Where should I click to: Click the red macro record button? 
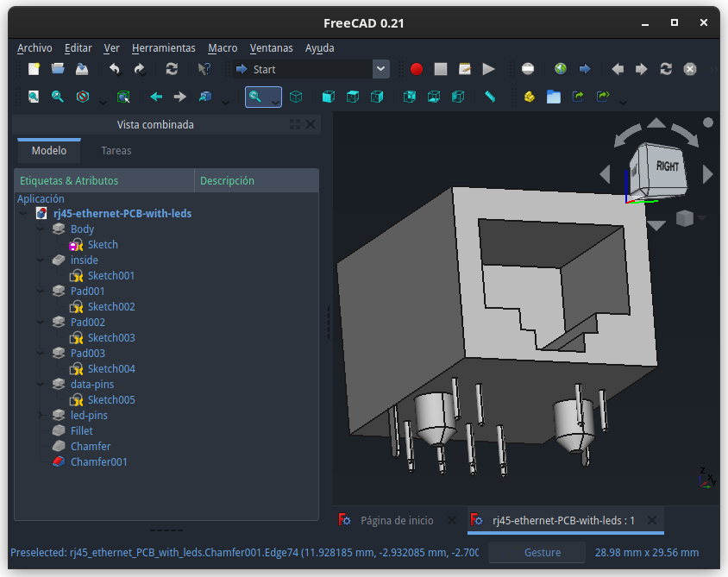[417, 69]
